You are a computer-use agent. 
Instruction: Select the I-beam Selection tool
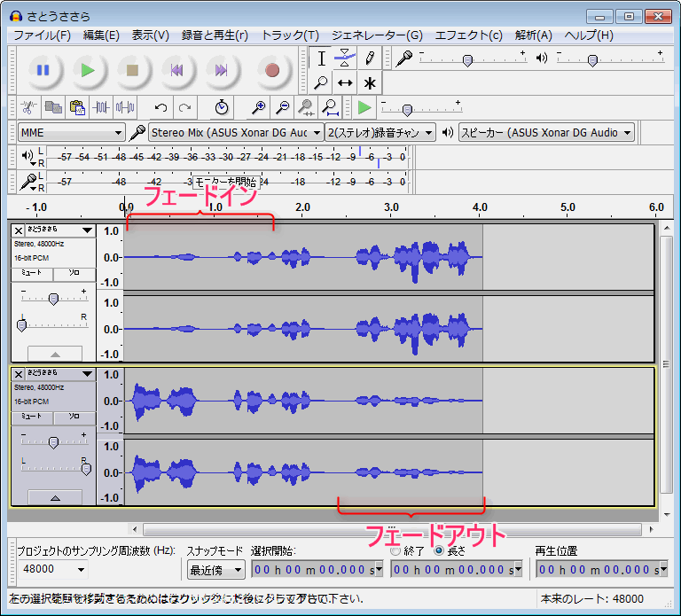[x=321, y=58]
